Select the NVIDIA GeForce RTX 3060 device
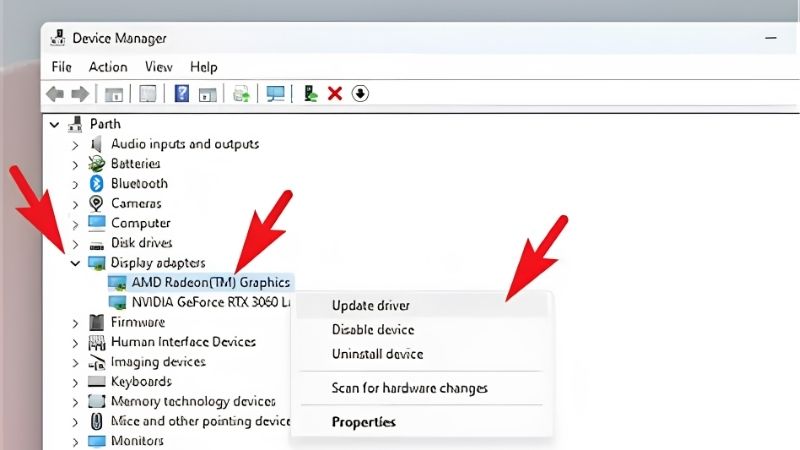800x450 pixels. pos(211,302)
